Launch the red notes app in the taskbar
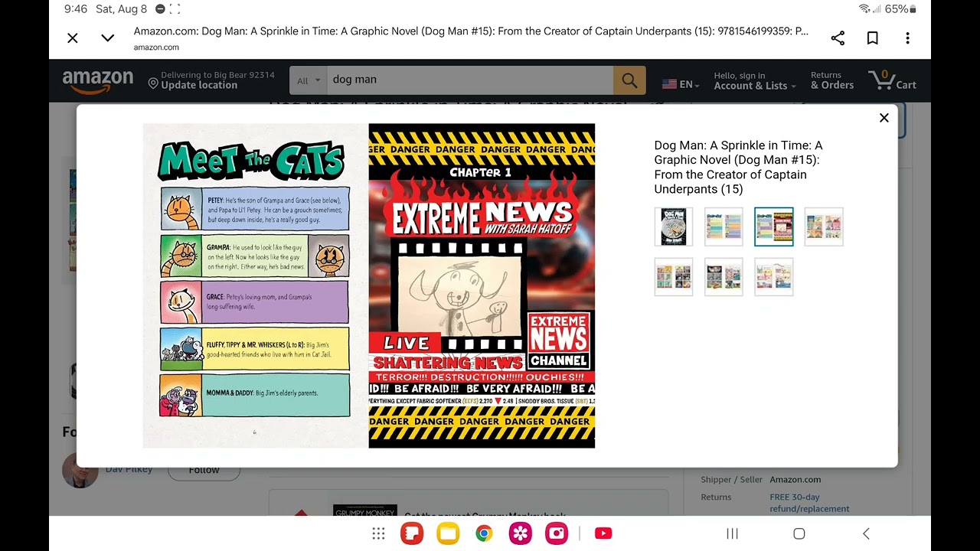The image size is (980, 551). point(412,533)
